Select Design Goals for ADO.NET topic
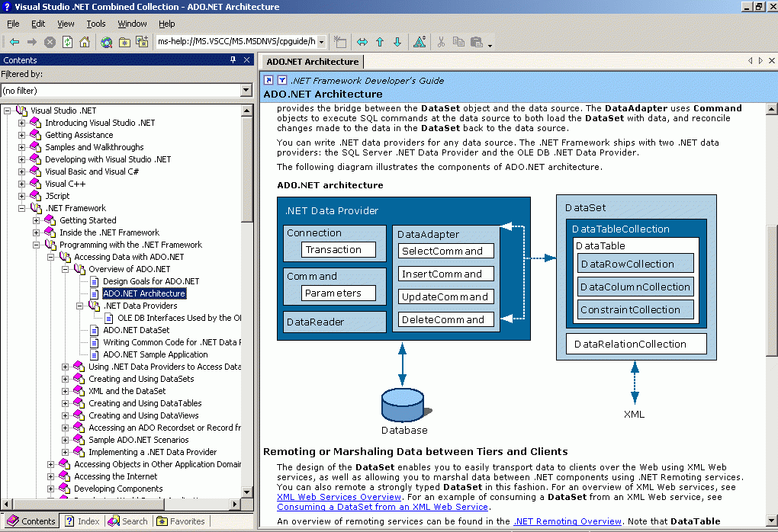Screen dimensions: 778x532 (x=151, y=281)
